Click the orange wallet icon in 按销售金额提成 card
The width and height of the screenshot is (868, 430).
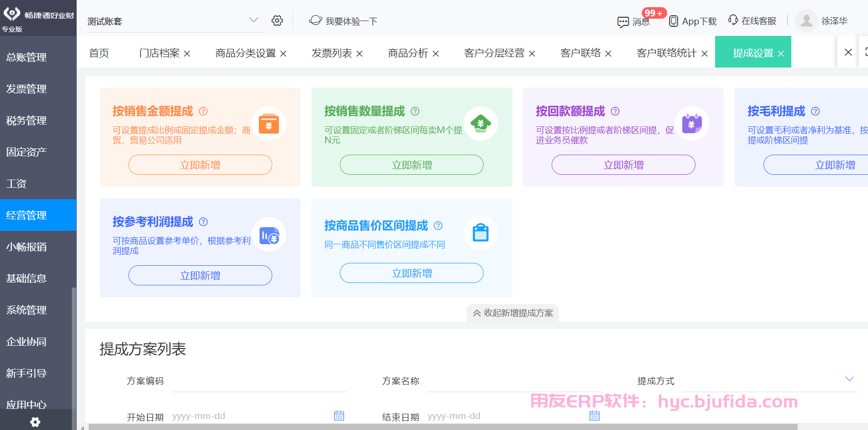(x=269, y=124)
